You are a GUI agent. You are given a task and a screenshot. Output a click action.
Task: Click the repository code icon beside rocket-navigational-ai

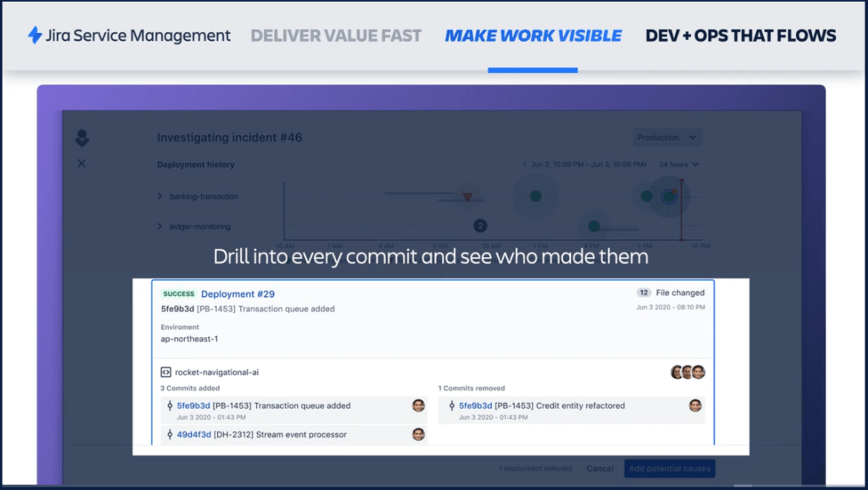tap(166, 372)
